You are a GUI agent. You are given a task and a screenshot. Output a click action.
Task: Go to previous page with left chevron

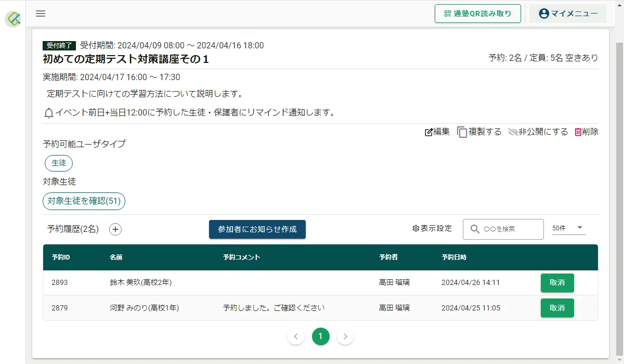[x=295, y=336]
